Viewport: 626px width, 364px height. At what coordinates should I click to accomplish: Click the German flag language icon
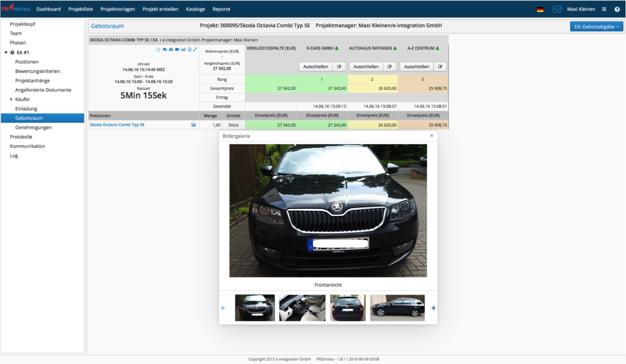click(540, 9)
